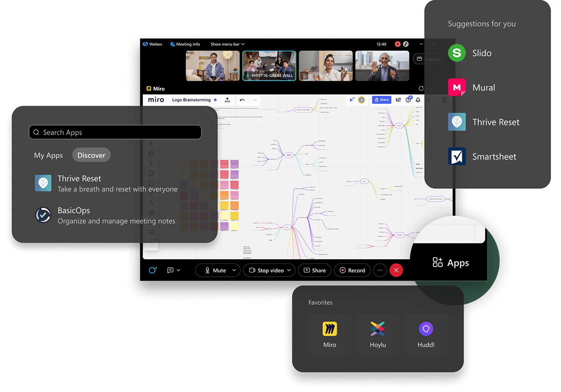Expand audio options arrow beside Mute
The height and width of the screenshot is (392, 561).
(233, 270)
